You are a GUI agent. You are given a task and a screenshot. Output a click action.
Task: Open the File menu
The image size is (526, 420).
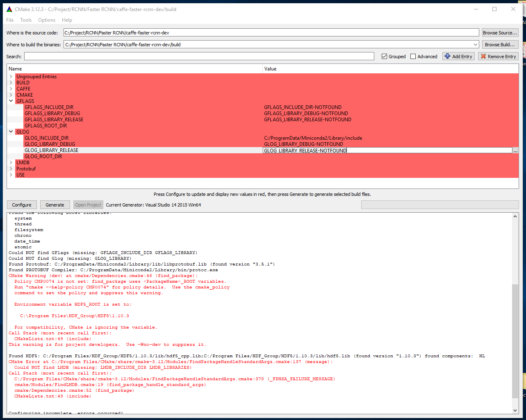point(10,20)
